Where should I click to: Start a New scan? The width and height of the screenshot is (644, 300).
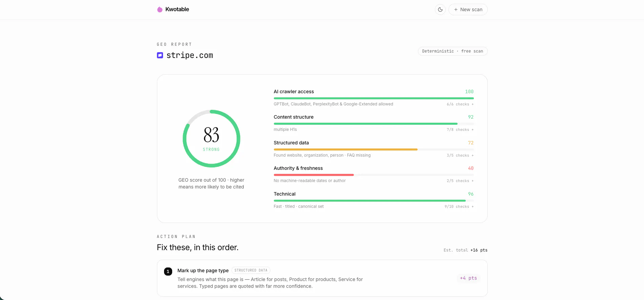coord(468,9)
